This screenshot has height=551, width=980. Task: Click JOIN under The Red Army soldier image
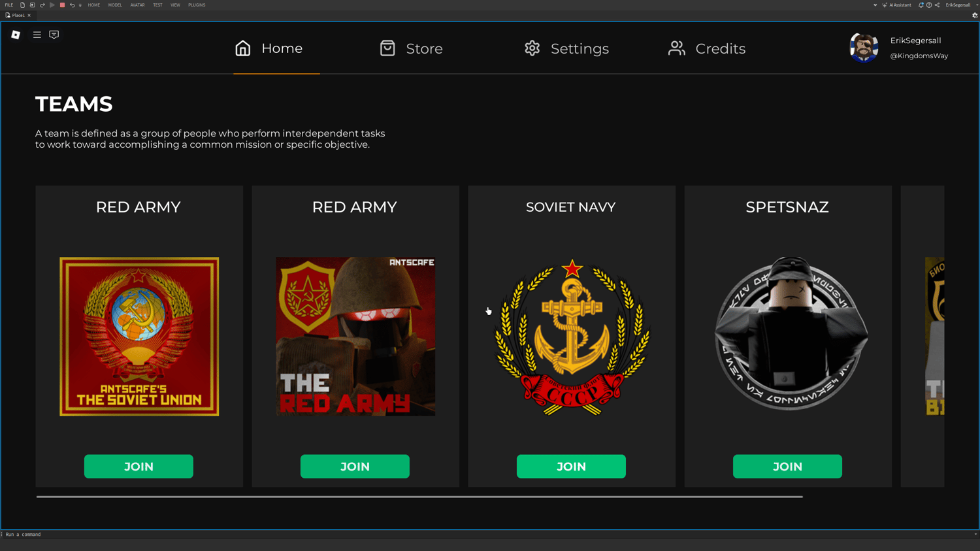point(355,467)
